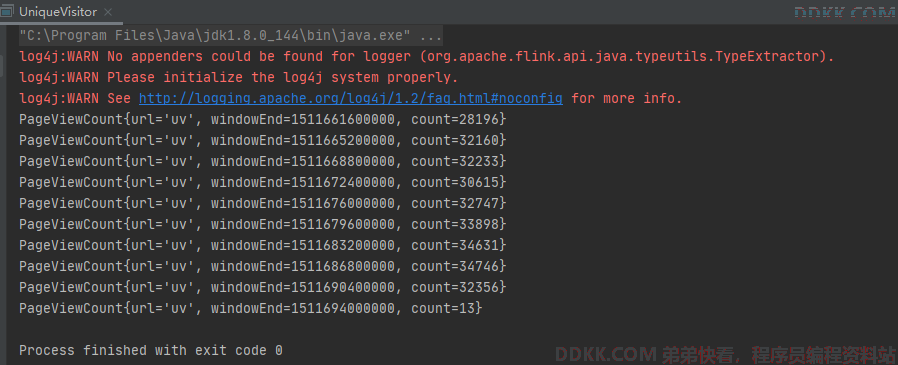Image resolution: width=898 pixels, height=365 pixels.
Task: Click the "for more info." warning text
Action: pyautogui.click(x=627, y=99)
